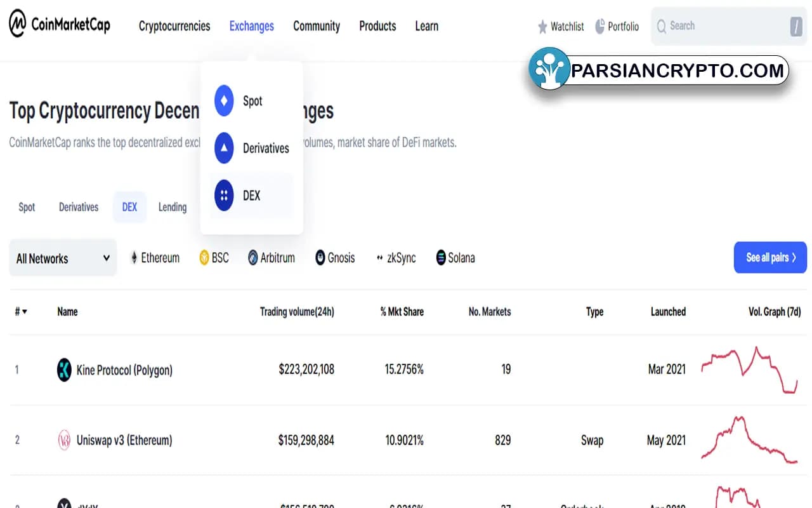Click the CoinMarketCap logo
Screen dimensions: 812x508
tap(60, 25)
